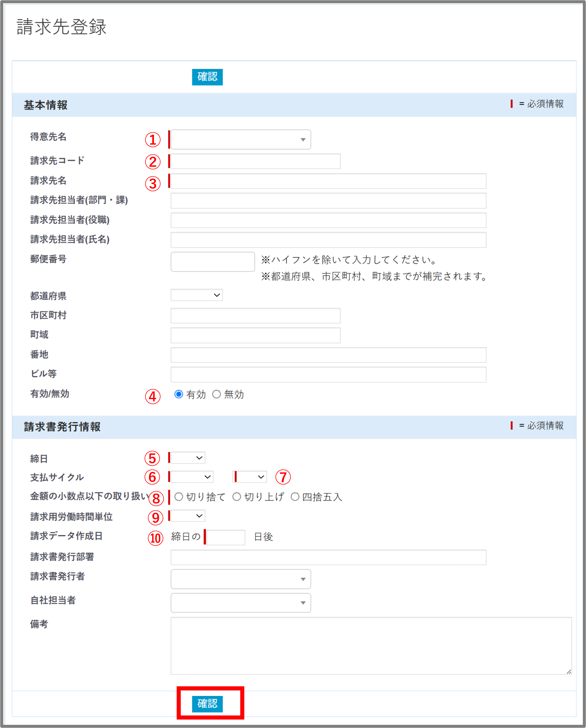Screen dimensions: 586x728
Task: Open the 自社担当者 dropdown
Action: [x=241, y=603]
